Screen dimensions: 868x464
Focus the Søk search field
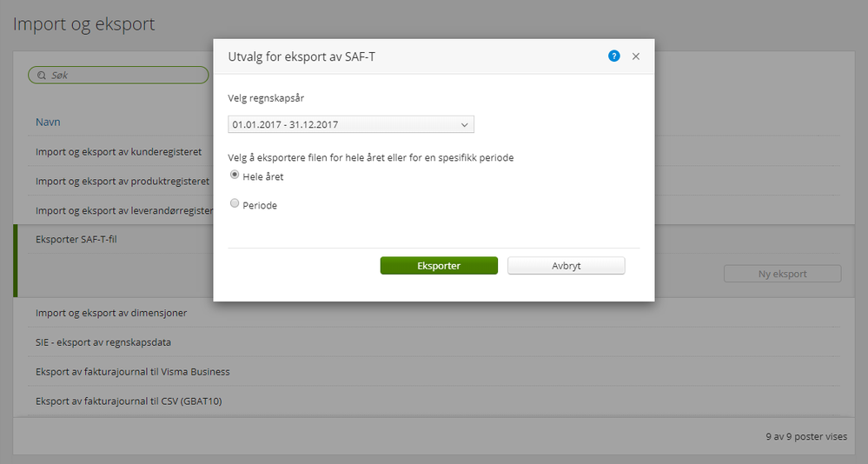122,76
